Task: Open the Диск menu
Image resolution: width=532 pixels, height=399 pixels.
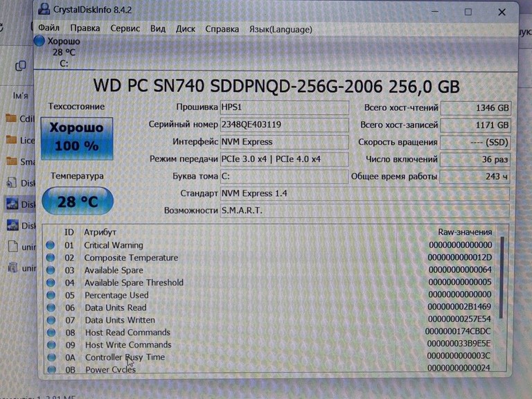Action: (185, 29)
